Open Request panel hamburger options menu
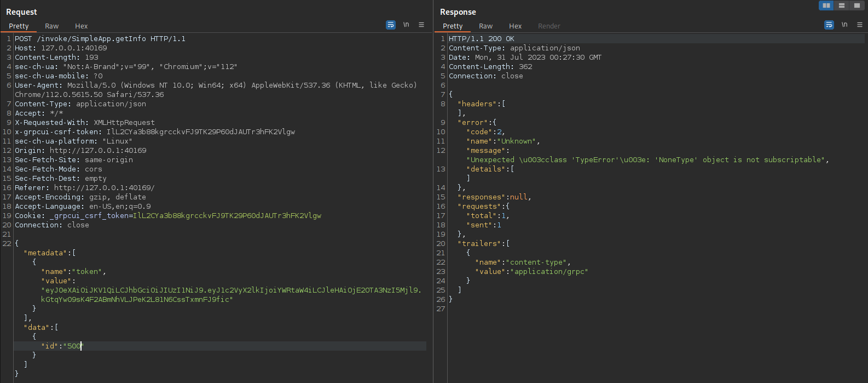This screenshot has width=868, height=383. coord(421,25)
